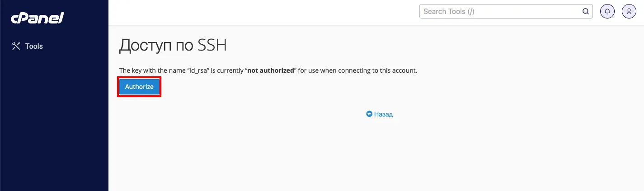Authorize the id_rsa key

(139, 87)
